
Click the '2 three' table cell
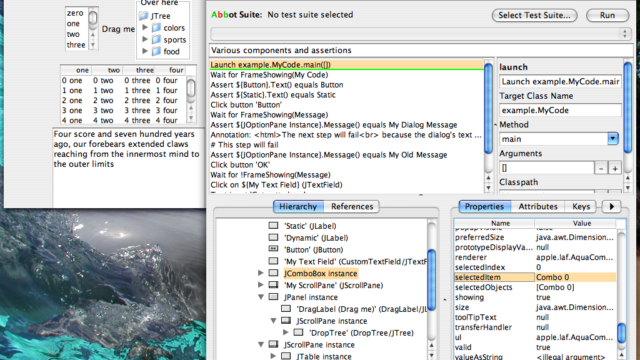point(138,100)
